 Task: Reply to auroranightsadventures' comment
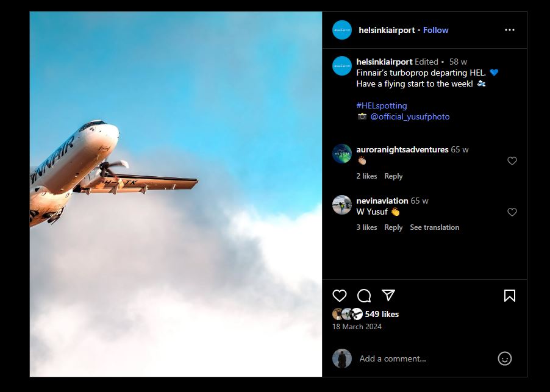pyautogui.click(x=393, y=176)
